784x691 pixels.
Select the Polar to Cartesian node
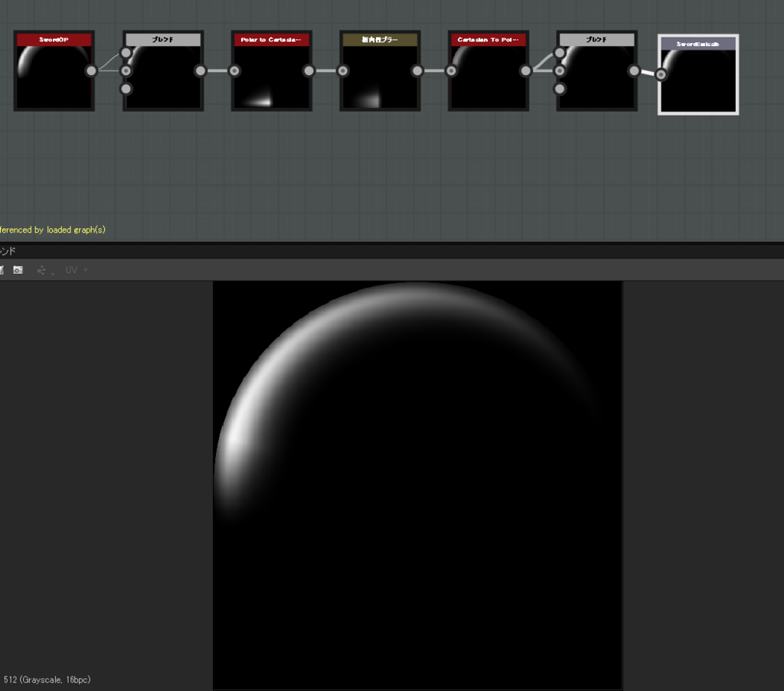click(272, 70)
